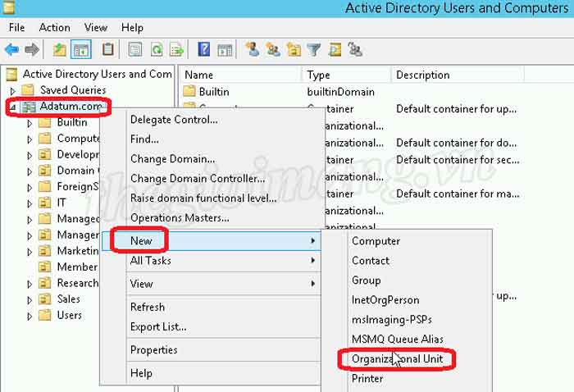574x392 pixels.
Task: Create new organizational unit via toolbar icon
Action: coord(294,49)
